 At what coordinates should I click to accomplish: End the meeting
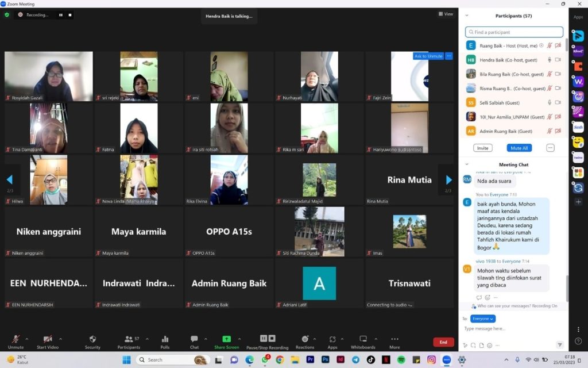click(443, 342)
